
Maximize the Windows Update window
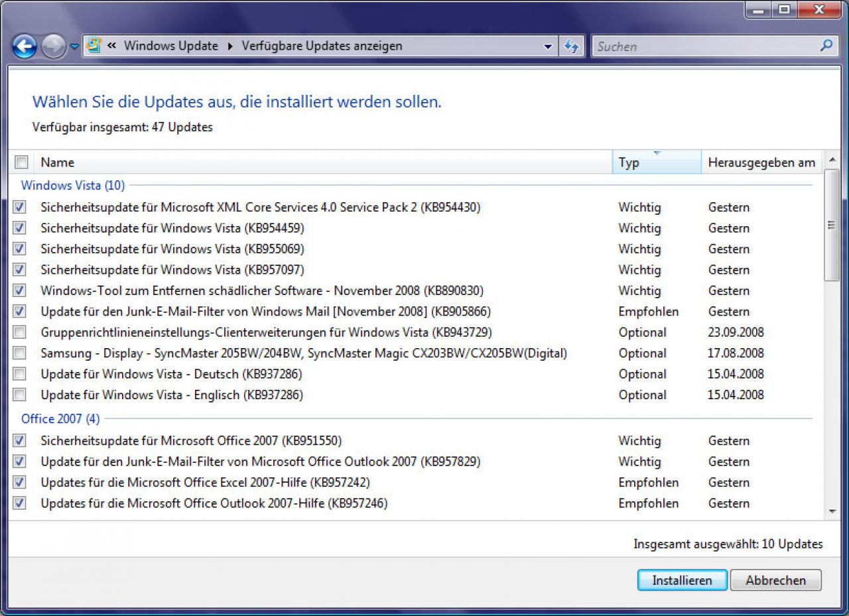(x=785, y=9)
